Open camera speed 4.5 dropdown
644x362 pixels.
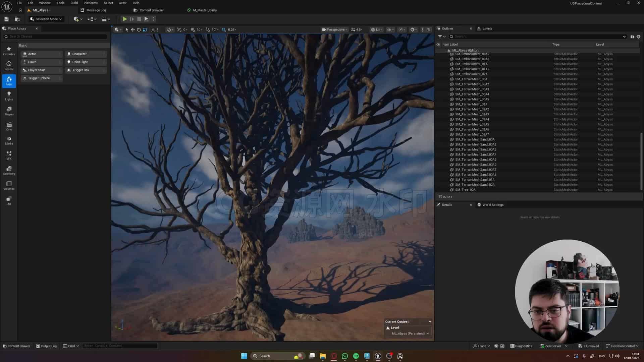pos(357,29)
